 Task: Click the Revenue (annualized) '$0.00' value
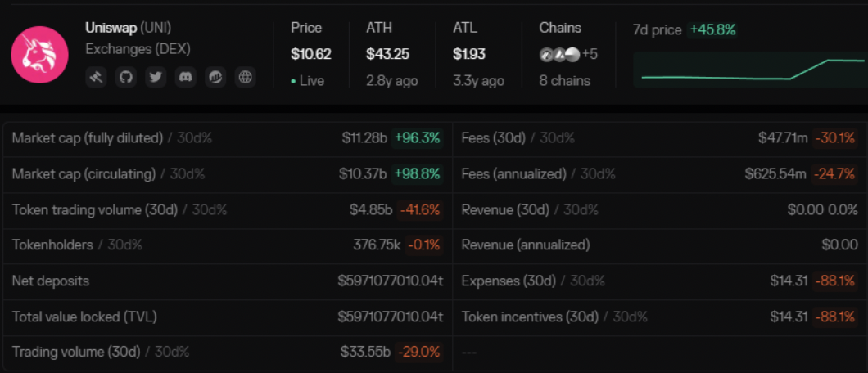(840, 245)
